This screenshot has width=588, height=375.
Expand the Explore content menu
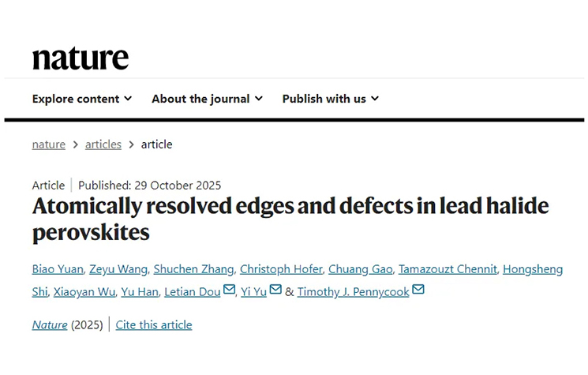(x=82, y=99)
